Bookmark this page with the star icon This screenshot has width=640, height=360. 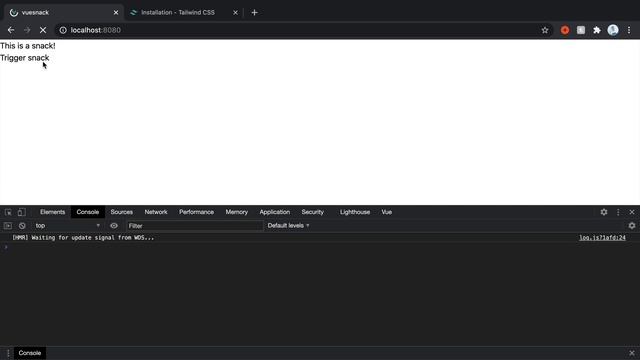point(544,30)
